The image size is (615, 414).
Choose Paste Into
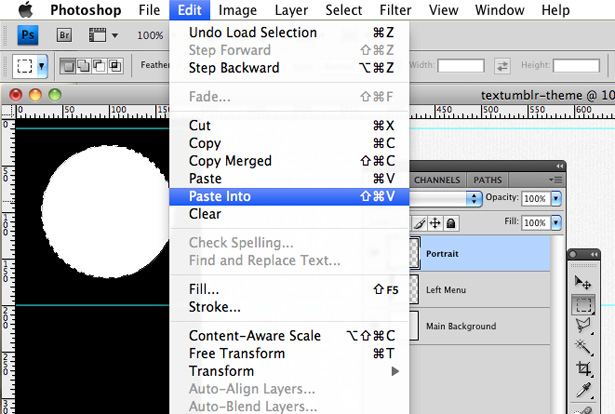[289, 196]
